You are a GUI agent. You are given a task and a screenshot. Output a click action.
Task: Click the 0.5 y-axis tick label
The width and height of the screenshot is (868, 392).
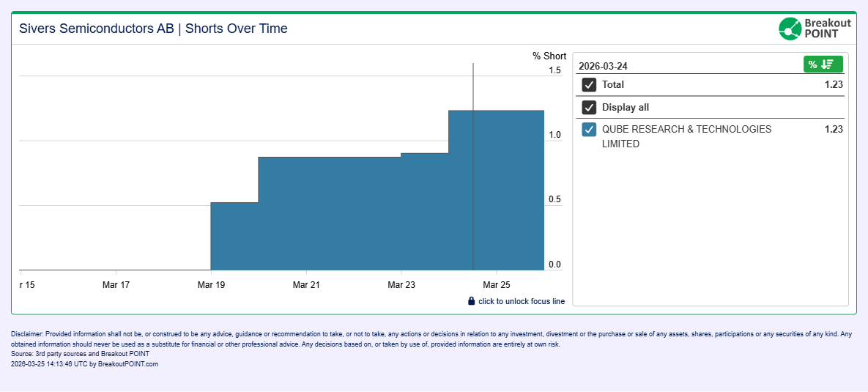[554, 199]
